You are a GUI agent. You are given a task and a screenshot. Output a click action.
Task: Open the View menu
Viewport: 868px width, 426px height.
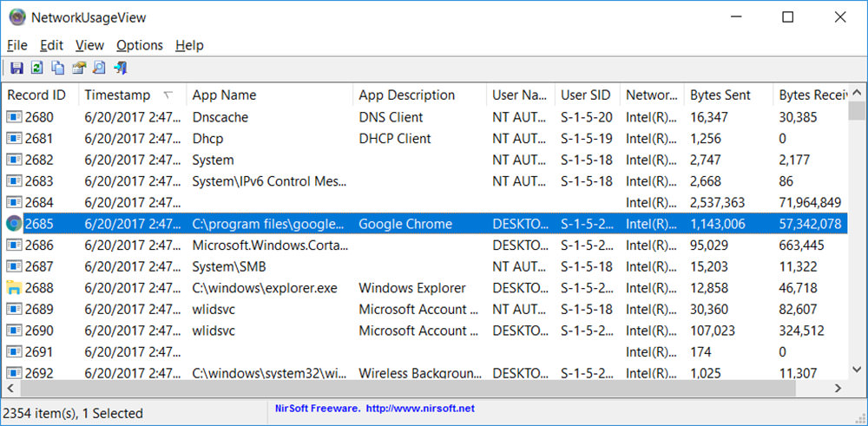click(89, 45)
